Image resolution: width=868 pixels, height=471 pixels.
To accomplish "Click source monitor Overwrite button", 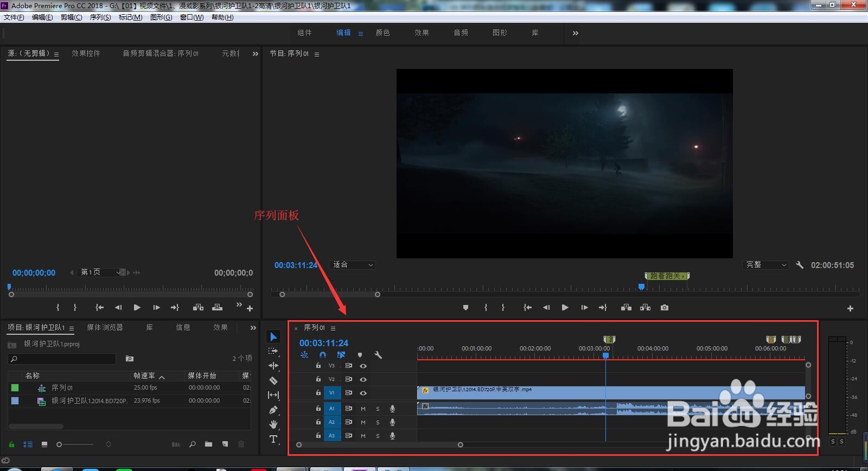I will coord(217,308).
